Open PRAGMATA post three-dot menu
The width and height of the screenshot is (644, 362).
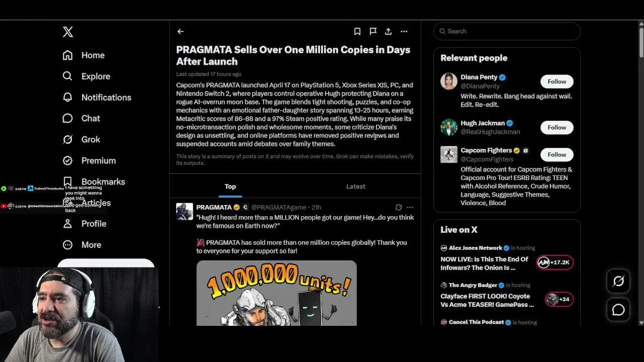pos(410,207)
